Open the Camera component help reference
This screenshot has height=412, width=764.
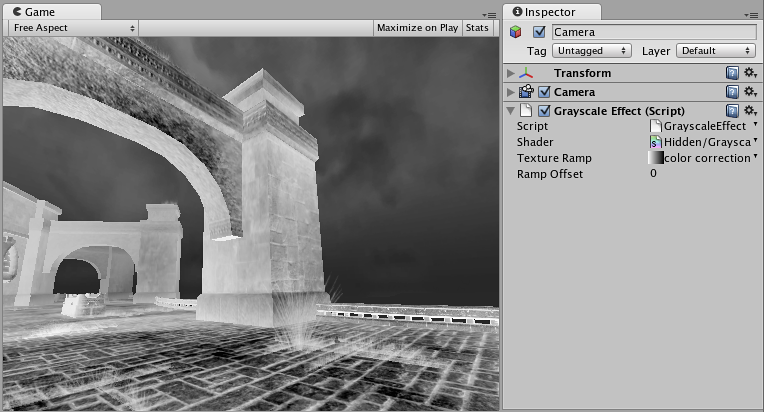coord(732,92)
